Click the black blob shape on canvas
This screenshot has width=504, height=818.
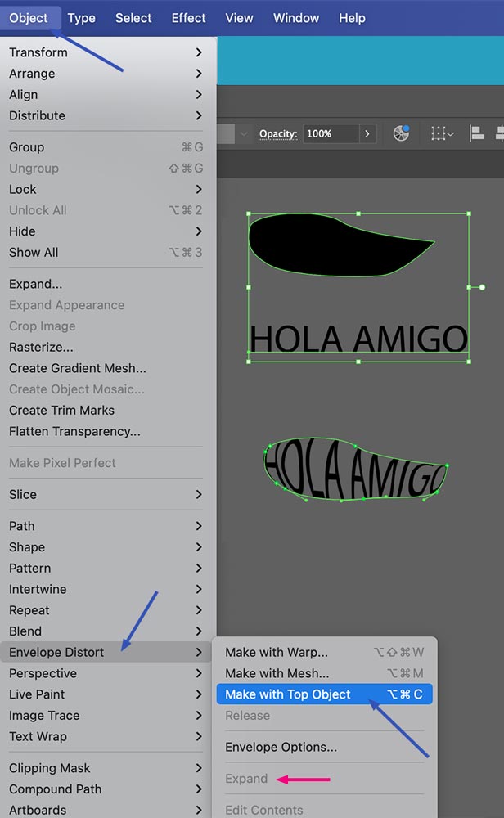point(327,245)
